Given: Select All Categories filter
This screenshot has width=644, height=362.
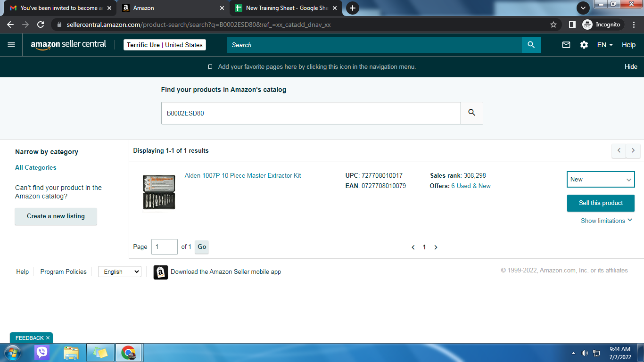Looking at the screenshot, I should (x=35, y=168).
